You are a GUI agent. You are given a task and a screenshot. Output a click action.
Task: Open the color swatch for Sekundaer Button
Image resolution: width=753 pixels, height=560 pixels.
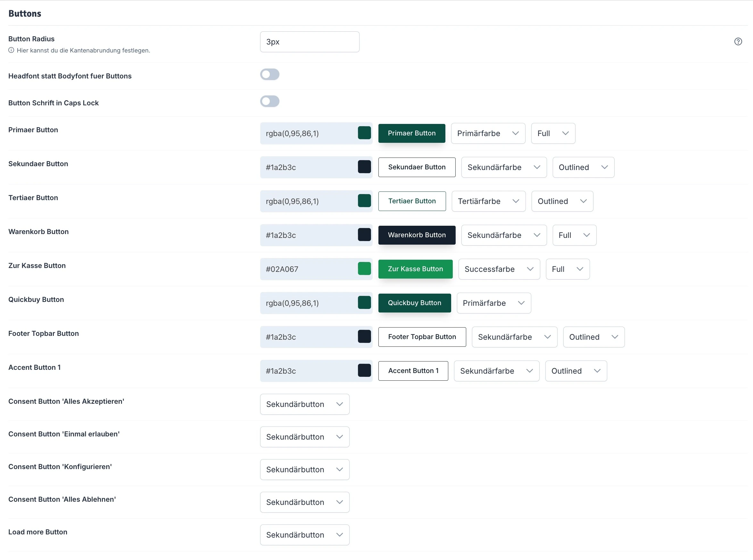pyautogui.click(x=364, y=166)
